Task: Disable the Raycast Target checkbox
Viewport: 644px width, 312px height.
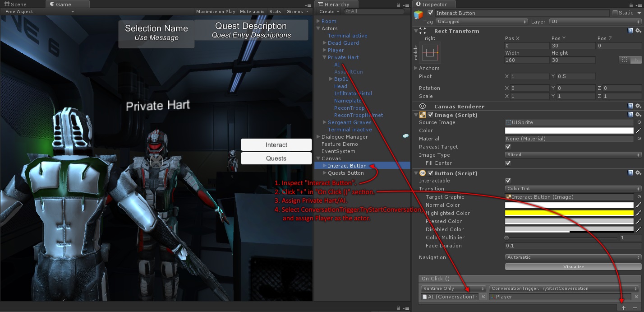Action: click(x=508, y=147)
